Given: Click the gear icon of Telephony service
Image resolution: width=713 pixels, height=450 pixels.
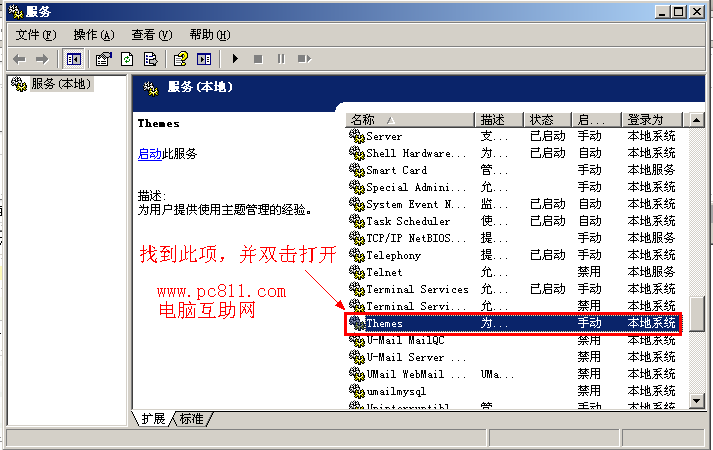Looking at the screenshot, I should [357, 255].
